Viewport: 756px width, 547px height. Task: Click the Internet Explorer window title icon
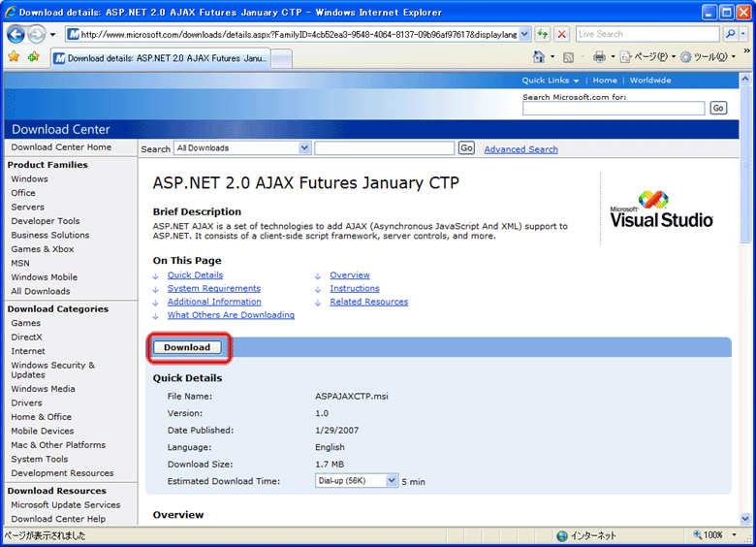tap(10, 12)
